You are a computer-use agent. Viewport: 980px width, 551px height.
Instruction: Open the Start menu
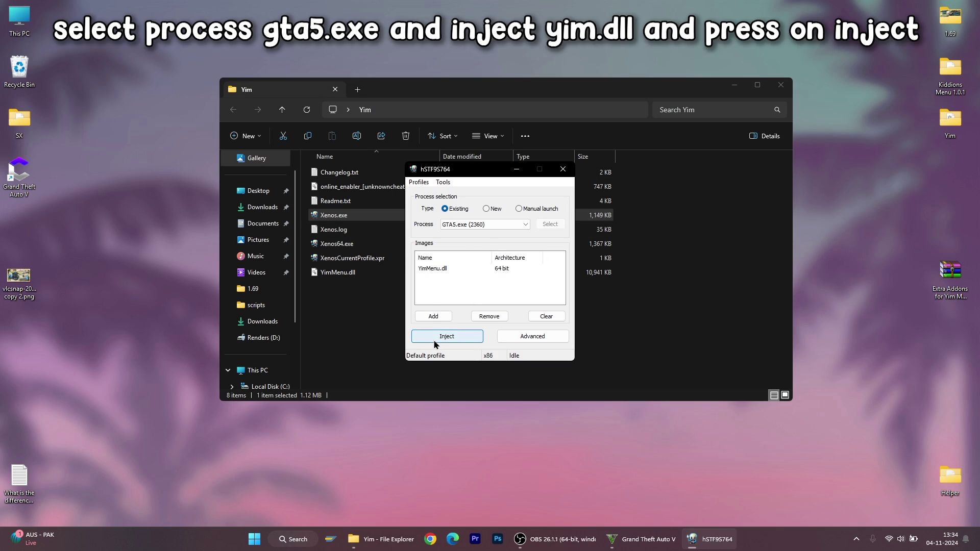(254, 539)
